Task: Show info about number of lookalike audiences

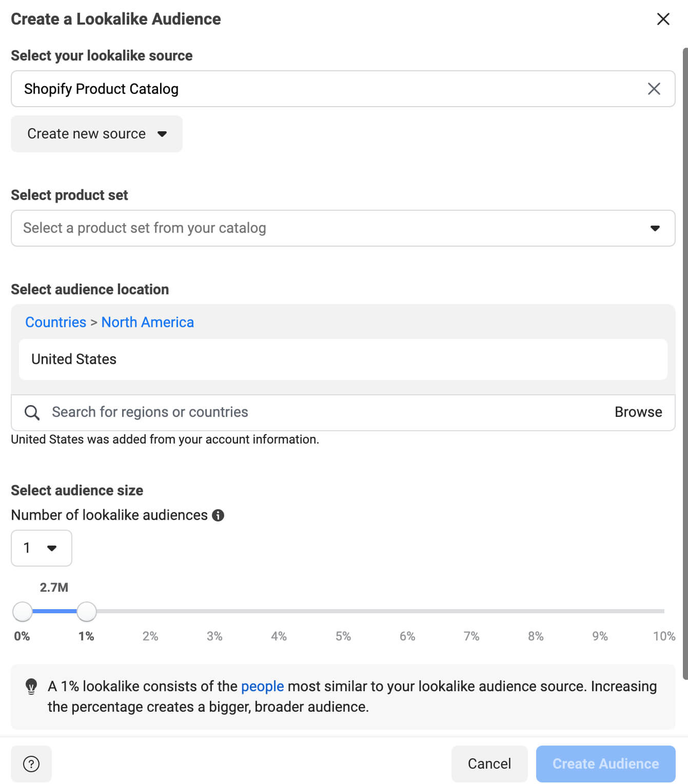Action: [218, 515]
